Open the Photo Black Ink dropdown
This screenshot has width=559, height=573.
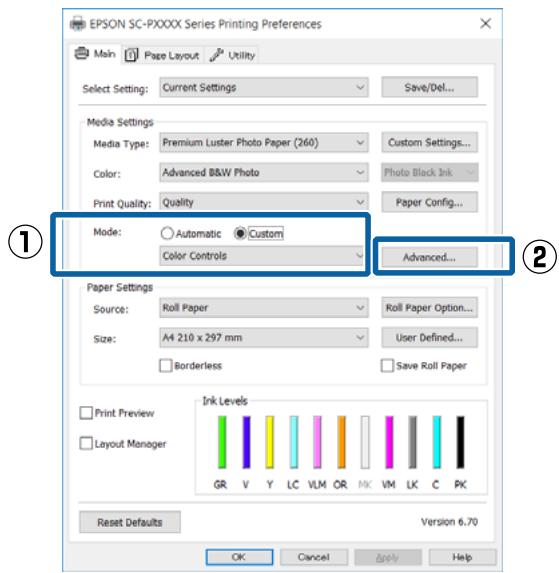click(430, 172)
